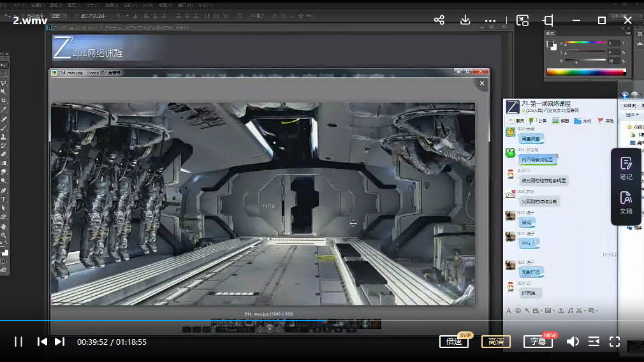Open the more options three-dot menu
The height and width of the screenshot is (362, 644).
tap(490, 20)
